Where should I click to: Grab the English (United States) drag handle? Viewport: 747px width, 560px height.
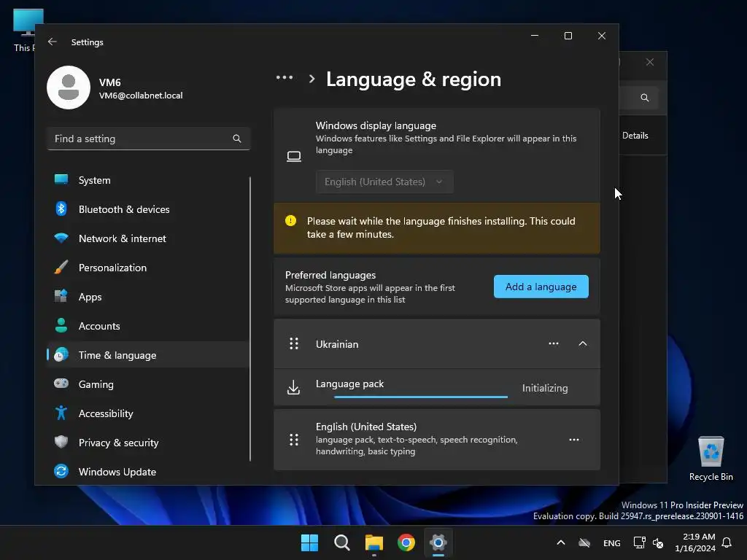(294, 440)
